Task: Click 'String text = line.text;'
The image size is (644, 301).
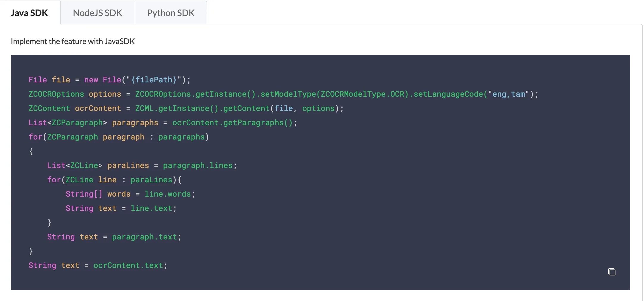Action: click(121, 208)
